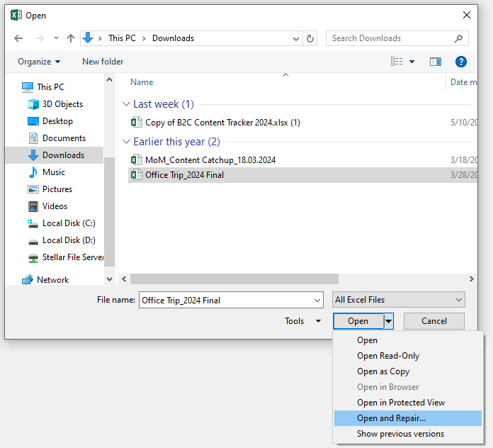Select the 3D Objects folder icon
This screenshot has height=448, width=493.
(33, 104)
